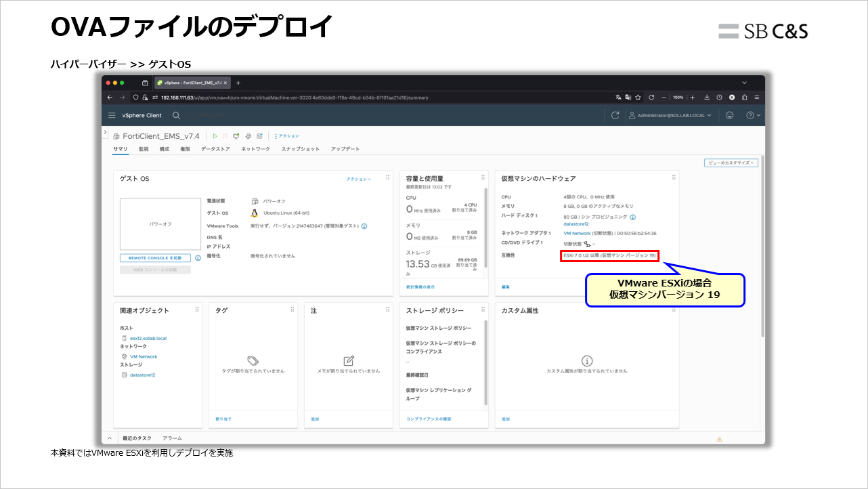Close the vSphere FortiClient browser tab
The image size is (868, 489).
pos(225,83)
